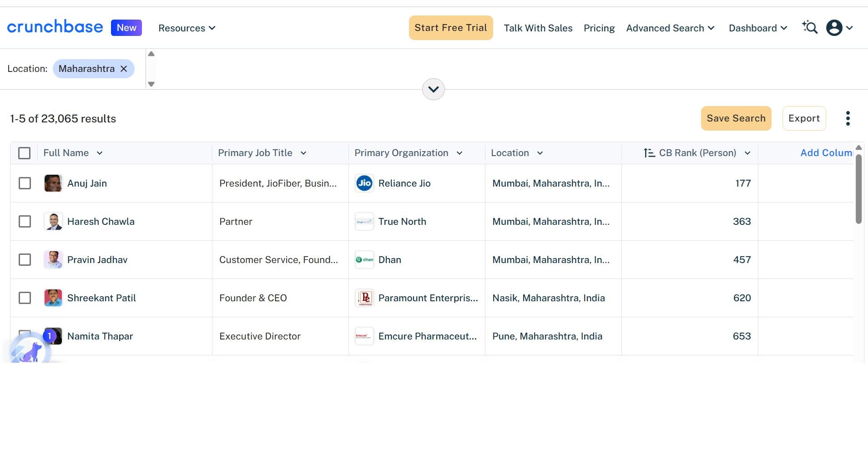Screen dimensions: 868x451
Task: Select the Pravin Jadhav row checkbox
Action: point(25,260)
